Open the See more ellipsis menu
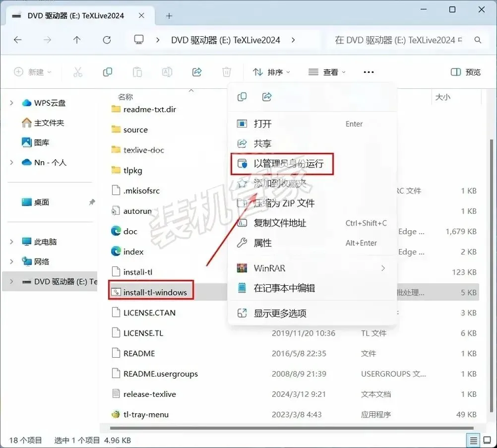 point(369,72)
